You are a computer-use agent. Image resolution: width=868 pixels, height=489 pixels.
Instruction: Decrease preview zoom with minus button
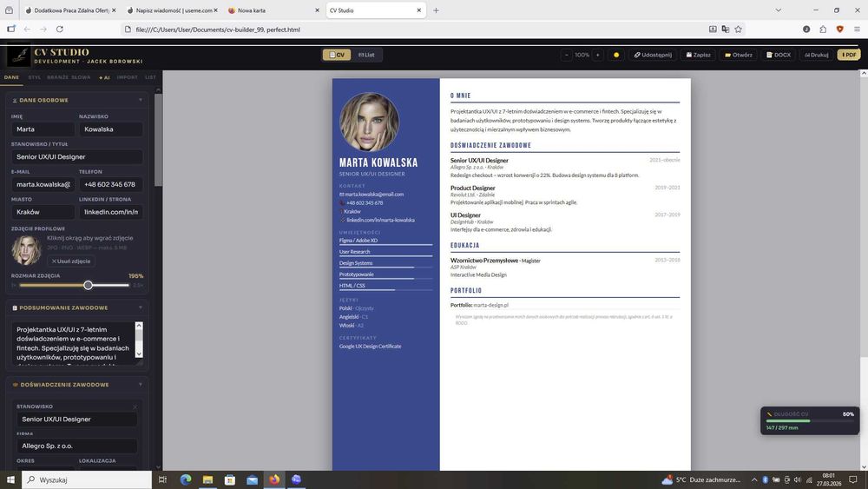click(566, 55)
